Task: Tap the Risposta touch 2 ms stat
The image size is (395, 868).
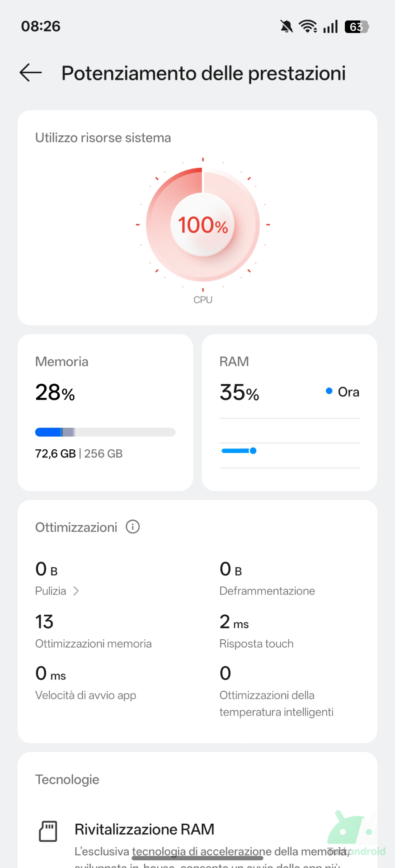Action: 234,623
